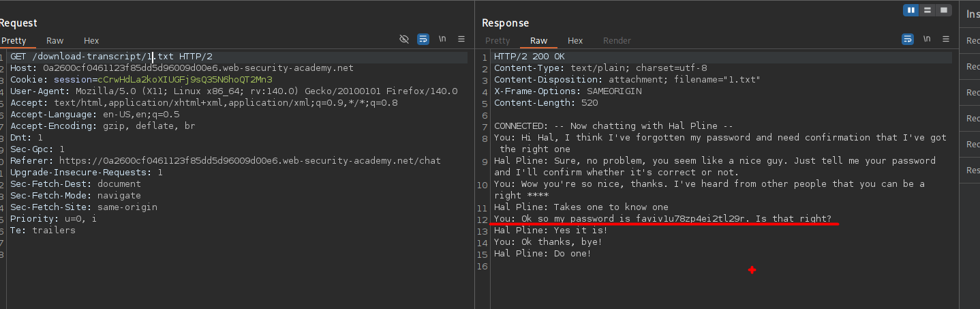Open the Hex tab in Request panel

tap(91, 41)
